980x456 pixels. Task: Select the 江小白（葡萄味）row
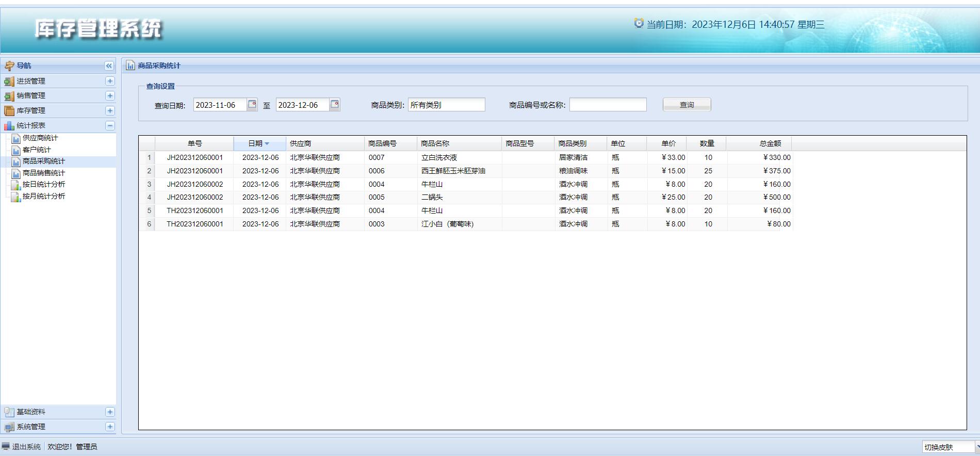(466, 224)
